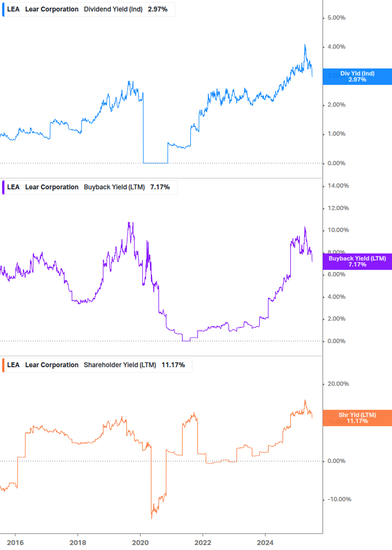Click the 2024 label on the time axis
Viewport: 392px width, 550px height.
pyautogui.click(x=265, y=543)
